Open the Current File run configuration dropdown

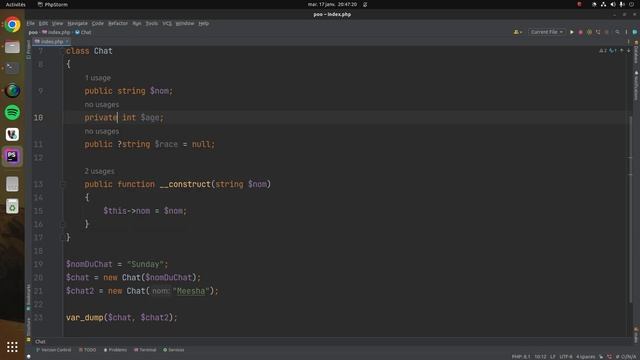point(547,32)
